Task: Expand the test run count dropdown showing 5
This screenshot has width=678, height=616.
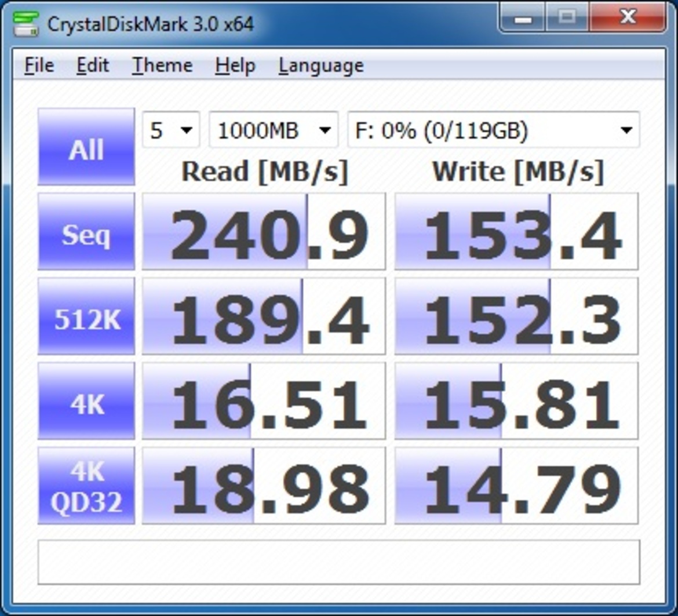Action: pyautogui.click(x=171, y=130)
